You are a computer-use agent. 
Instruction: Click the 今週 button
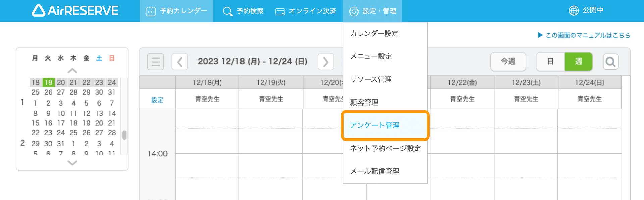[x=508, y=62]
